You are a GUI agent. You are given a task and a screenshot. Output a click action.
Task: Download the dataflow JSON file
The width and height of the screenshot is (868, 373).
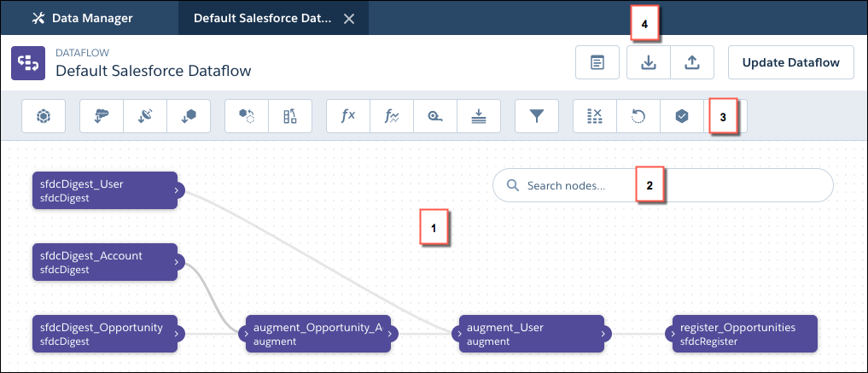[648, 62]
